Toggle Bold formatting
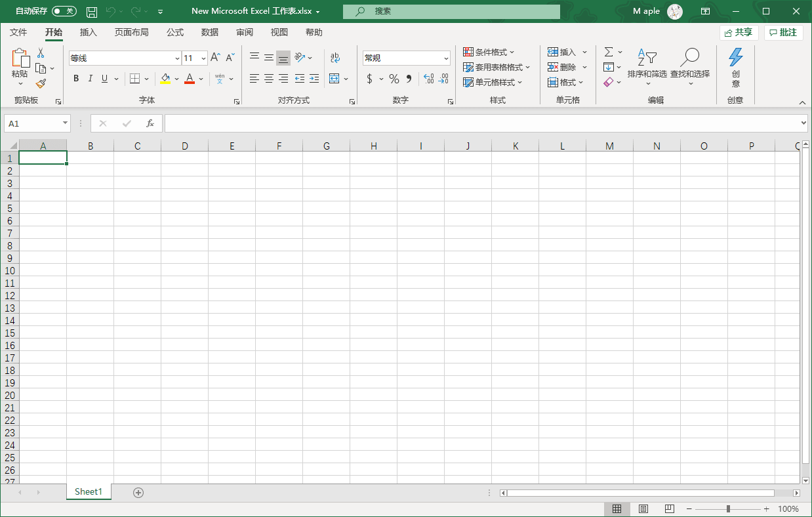 tap(76, 79)
